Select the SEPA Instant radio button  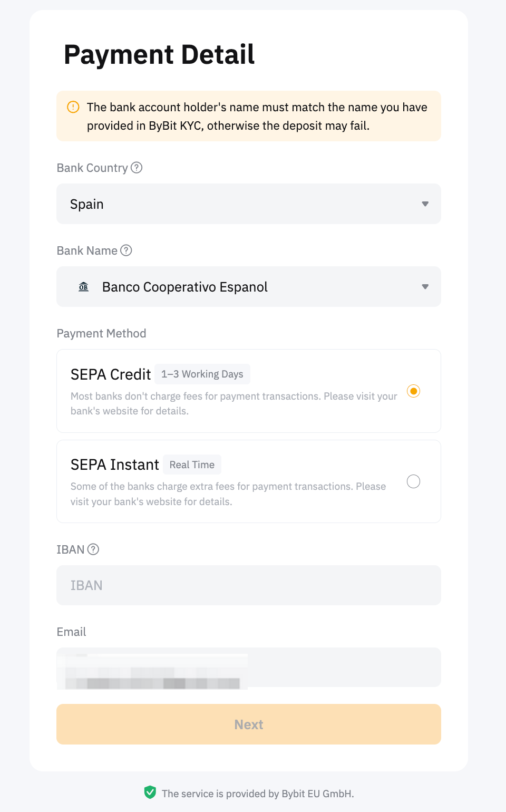coord(414,481)
